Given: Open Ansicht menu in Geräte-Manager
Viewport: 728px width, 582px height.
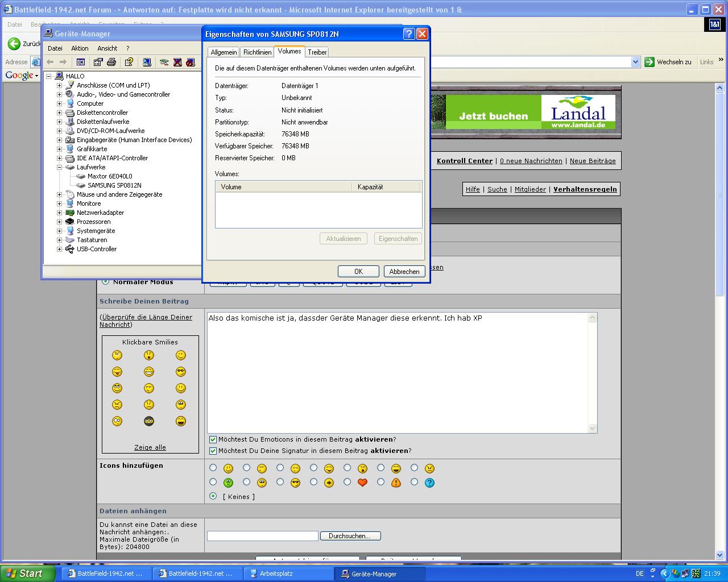Looking at the screenshot, I should click(x=107, y=48).
